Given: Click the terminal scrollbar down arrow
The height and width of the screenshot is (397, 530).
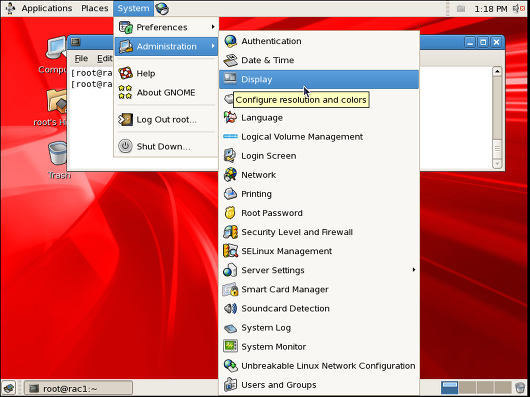Looking at the screenshot, I should 497,164.
